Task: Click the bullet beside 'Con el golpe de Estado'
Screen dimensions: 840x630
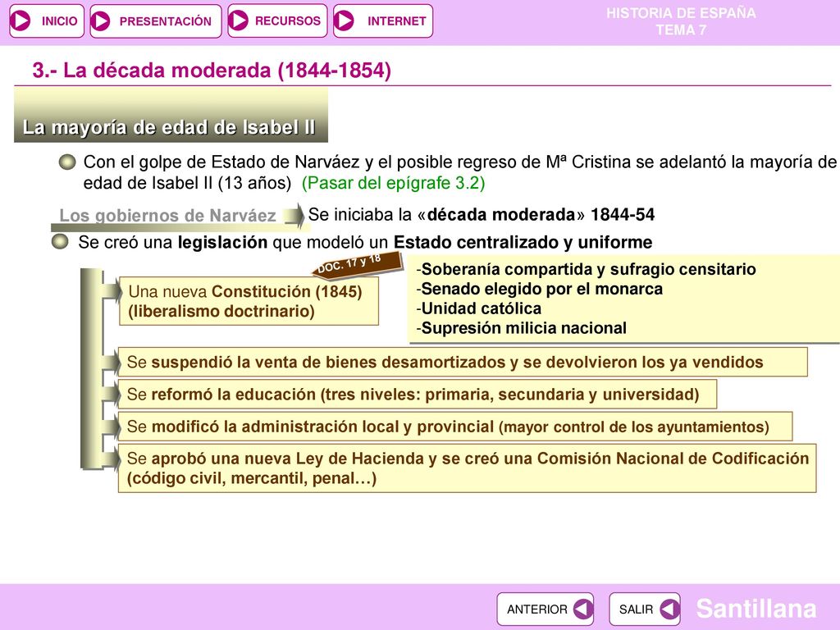Action: click(x=67, y=162)
